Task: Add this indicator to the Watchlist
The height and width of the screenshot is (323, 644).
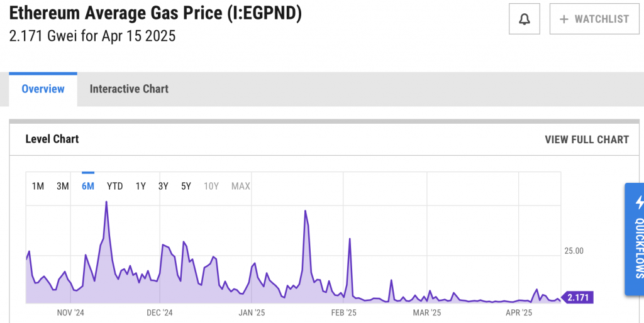Action: pyautogui.click(x=594, y=19)
